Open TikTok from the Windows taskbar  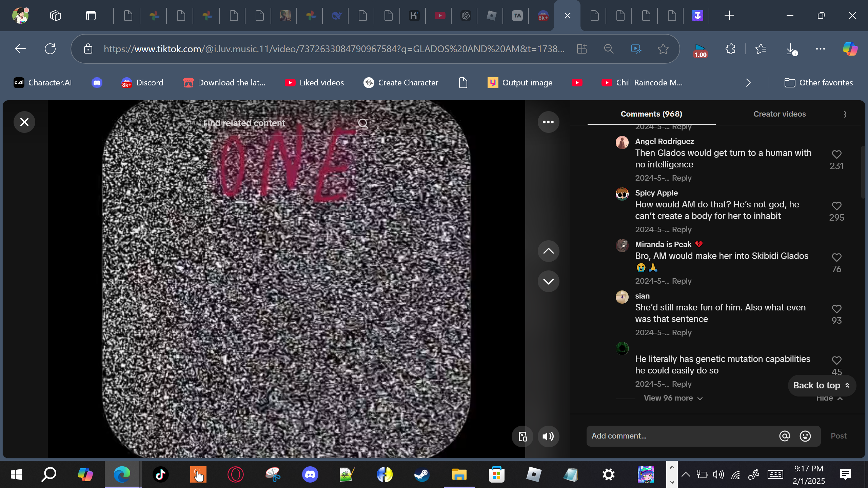[x=160, y=474]
